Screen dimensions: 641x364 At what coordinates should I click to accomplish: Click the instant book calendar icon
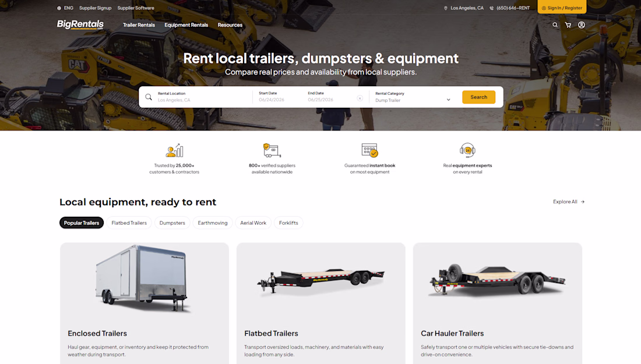coord(369,150)
